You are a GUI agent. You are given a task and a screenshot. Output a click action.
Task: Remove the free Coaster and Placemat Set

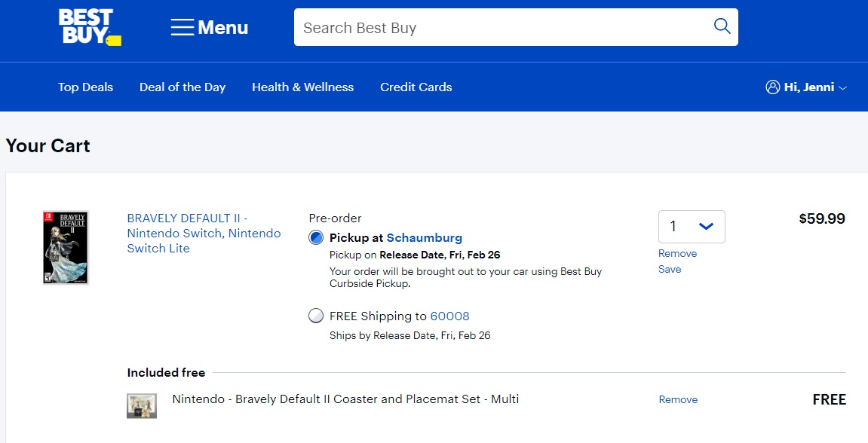click(678, 399)
